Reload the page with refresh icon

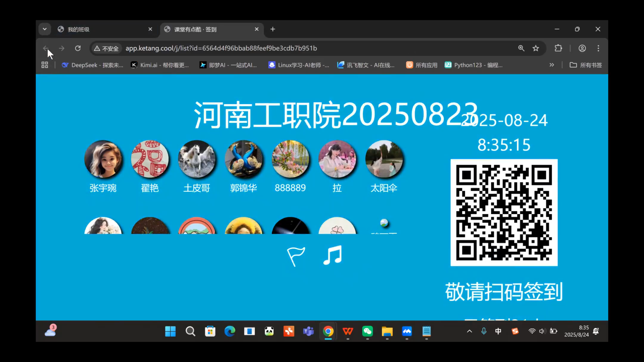click(78, 48)
